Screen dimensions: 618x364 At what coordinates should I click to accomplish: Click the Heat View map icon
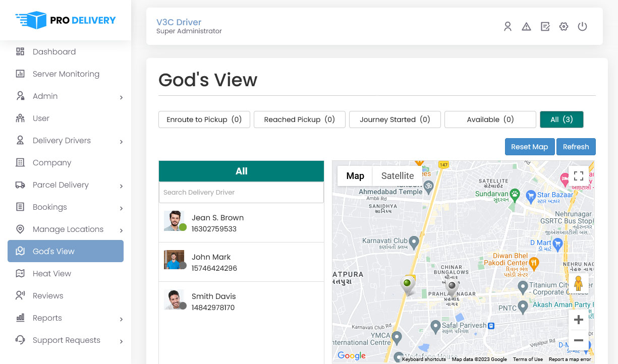pyautogui.click(x=20, y=273)
